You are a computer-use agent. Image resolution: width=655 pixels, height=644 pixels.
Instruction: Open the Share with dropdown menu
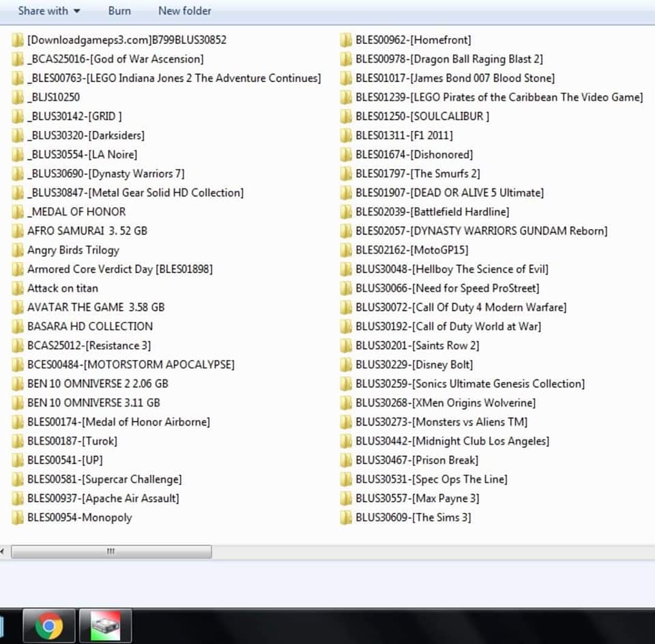(x=49, y=11)
